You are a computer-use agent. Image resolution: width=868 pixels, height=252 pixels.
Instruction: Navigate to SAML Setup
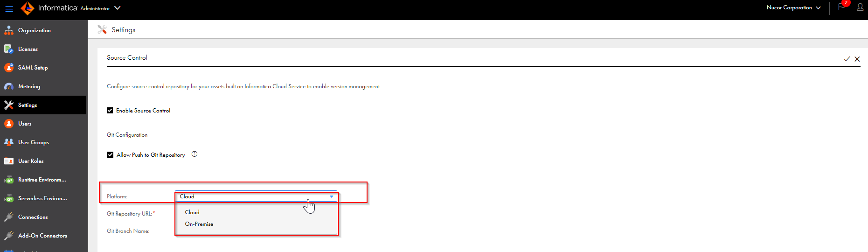click(x=43, y=68)
